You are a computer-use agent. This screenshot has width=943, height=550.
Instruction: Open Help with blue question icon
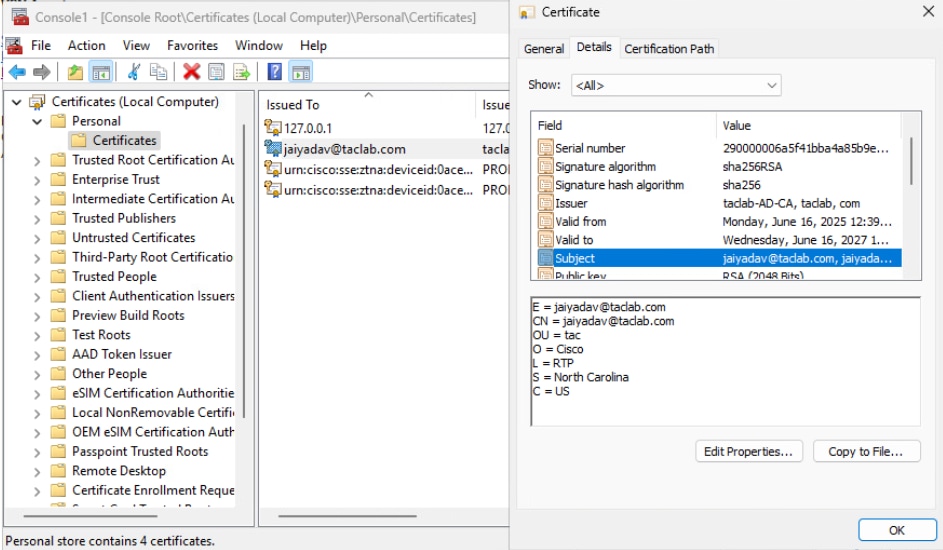(x=274, y=72)
